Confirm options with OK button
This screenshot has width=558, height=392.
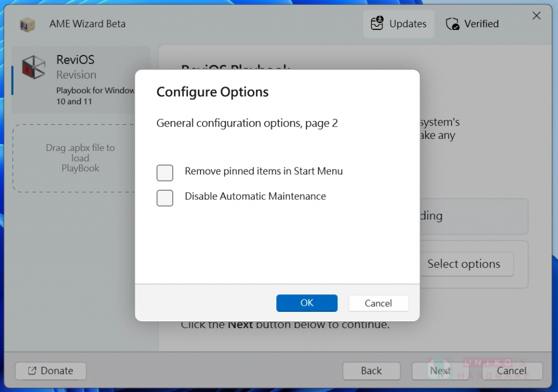307,303
